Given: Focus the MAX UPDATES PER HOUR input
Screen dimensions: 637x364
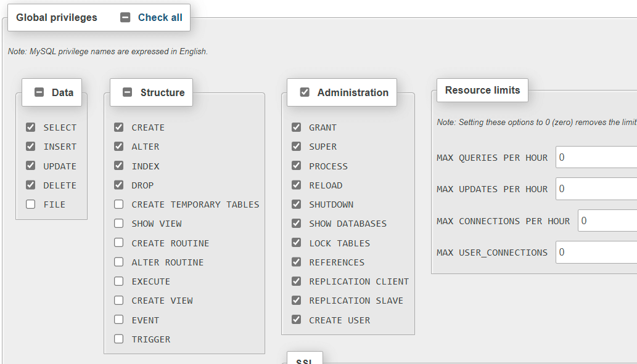Looking at the screenshot, I should 596,188.
